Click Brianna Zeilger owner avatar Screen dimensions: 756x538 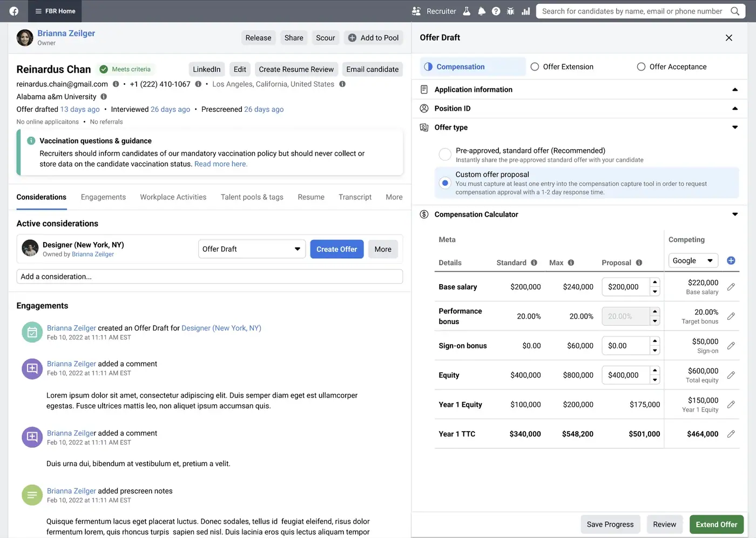point(25,38)
